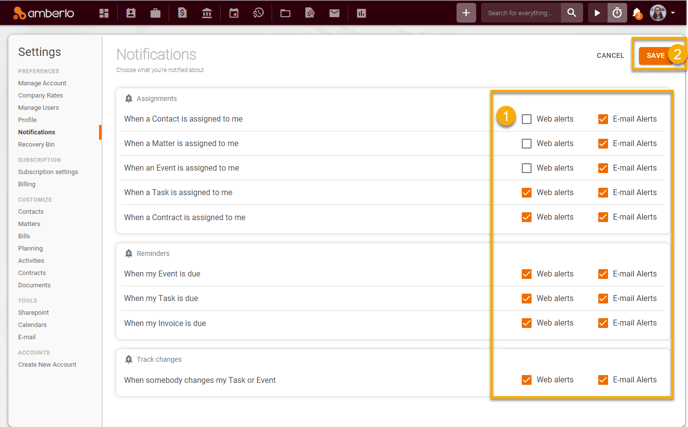Image resolution: width=688 pixels, height=427 pixels.
Task: Open Sharepoint tool settings
Action: (x=33, y=312)
